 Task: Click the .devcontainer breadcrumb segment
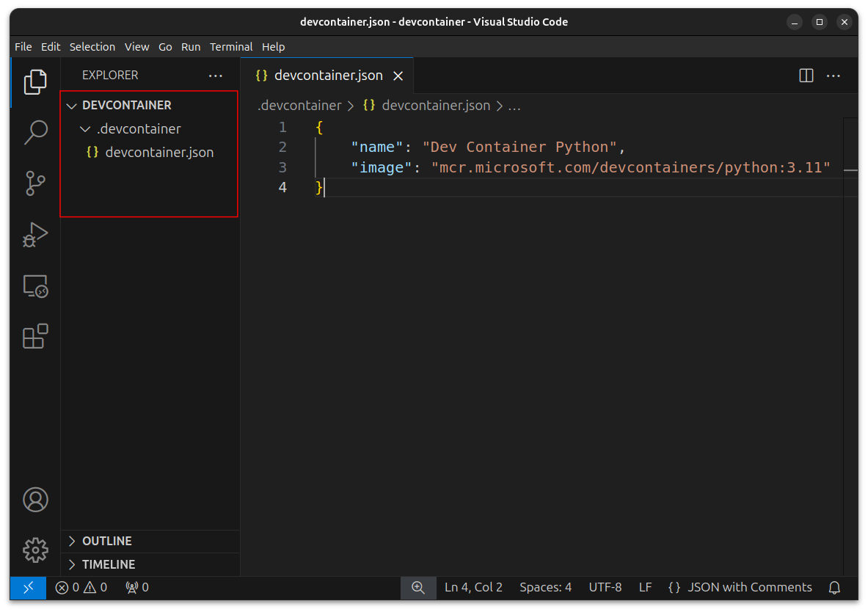click(299, 106)
